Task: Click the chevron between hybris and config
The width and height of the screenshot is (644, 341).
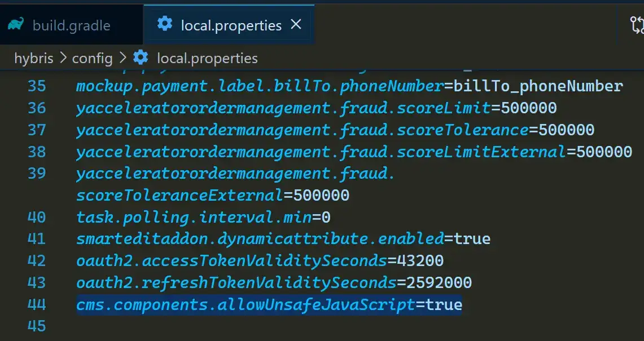Action: click(x=62, y=58)
